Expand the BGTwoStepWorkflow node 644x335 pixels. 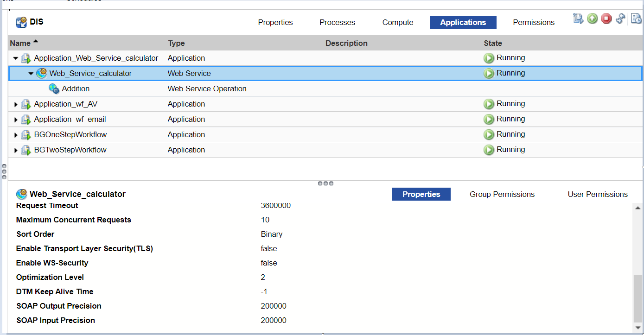pos(16,150)
